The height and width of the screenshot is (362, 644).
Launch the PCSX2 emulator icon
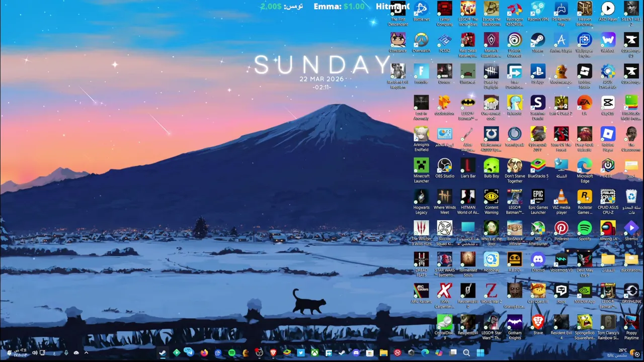[444, 43]
